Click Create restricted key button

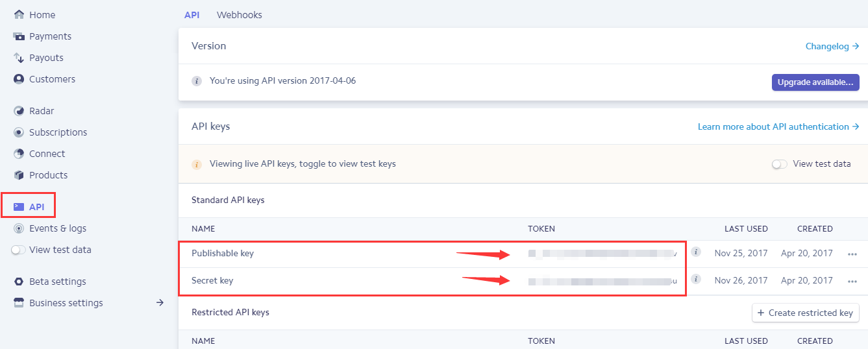point(805,313)
